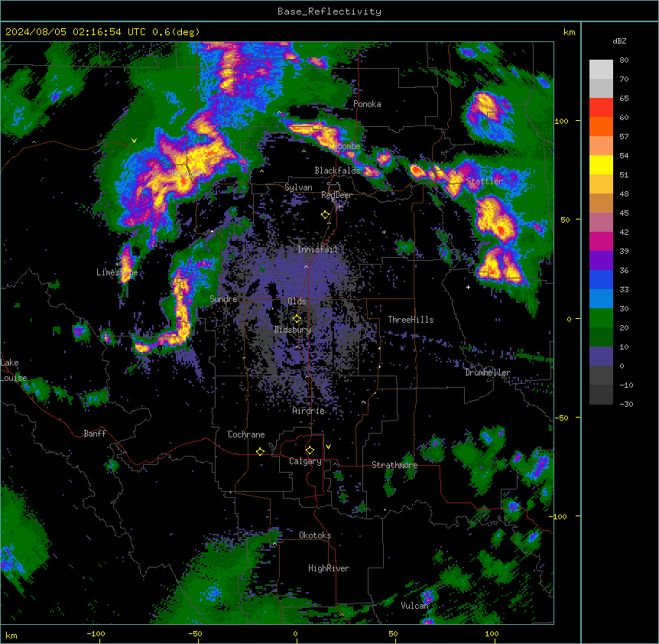This screenshot has height=644, width=659.
Task: Select the magenta 42-39 dBZ legend swatch
Action: click(601, 241)
